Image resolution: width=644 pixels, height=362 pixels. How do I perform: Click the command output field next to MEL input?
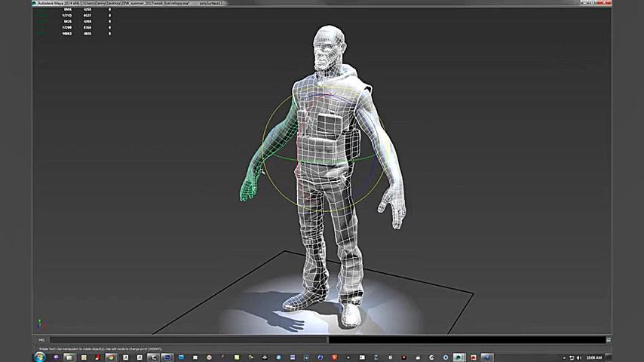(x=467, y=340)
